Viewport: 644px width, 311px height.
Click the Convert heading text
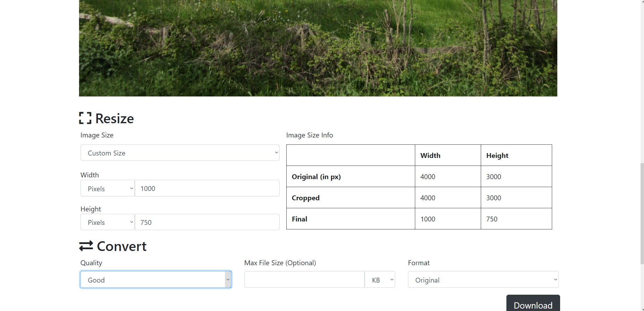point(122,246)
